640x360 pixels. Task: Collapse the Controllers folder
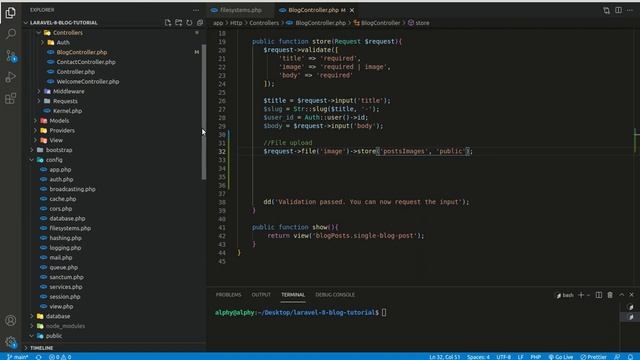click(x=68, y=33)
